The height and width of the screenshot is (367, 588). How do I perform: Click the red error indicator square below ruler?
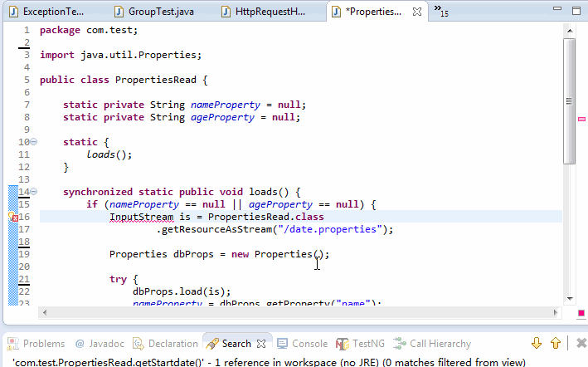[581, 313]
